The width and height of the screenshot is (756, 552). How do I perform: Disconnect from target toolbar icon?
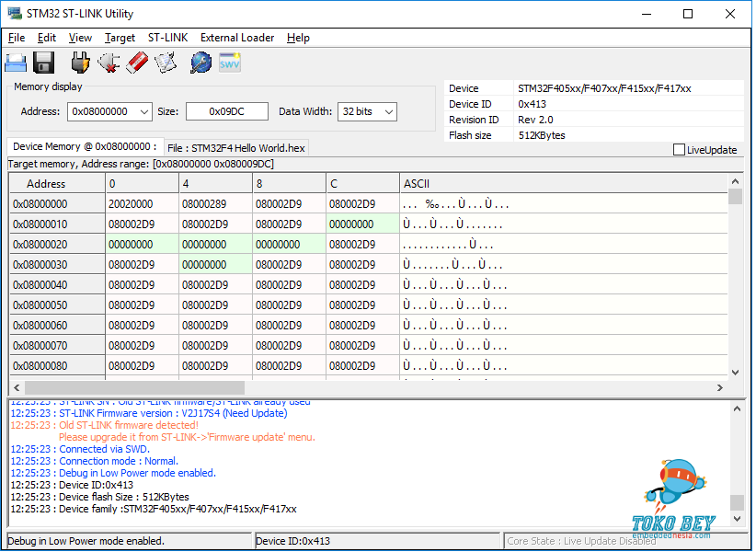pyautogui.click(x=109, y=63)
